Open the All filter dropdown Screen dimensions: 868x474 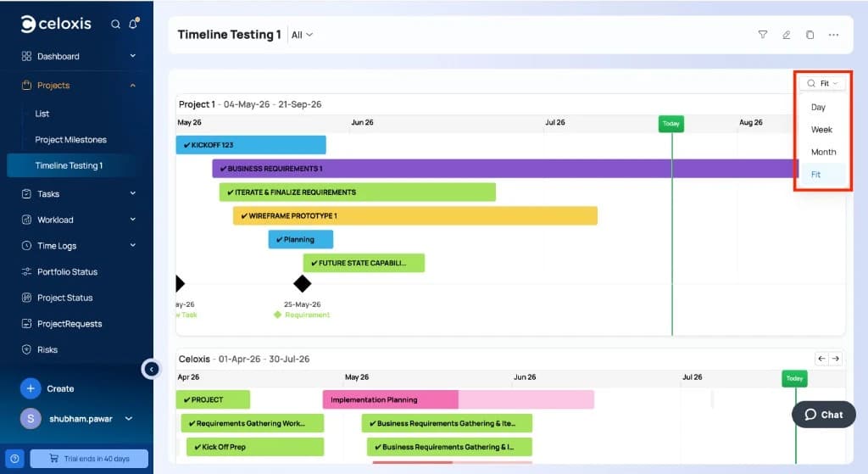pos(303,35)
